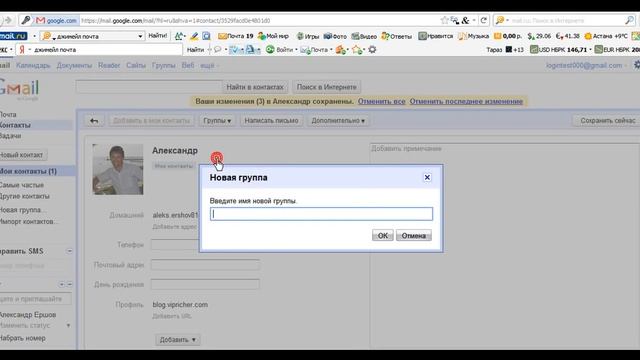Reload the page with the refresh icon

point(484,20)
